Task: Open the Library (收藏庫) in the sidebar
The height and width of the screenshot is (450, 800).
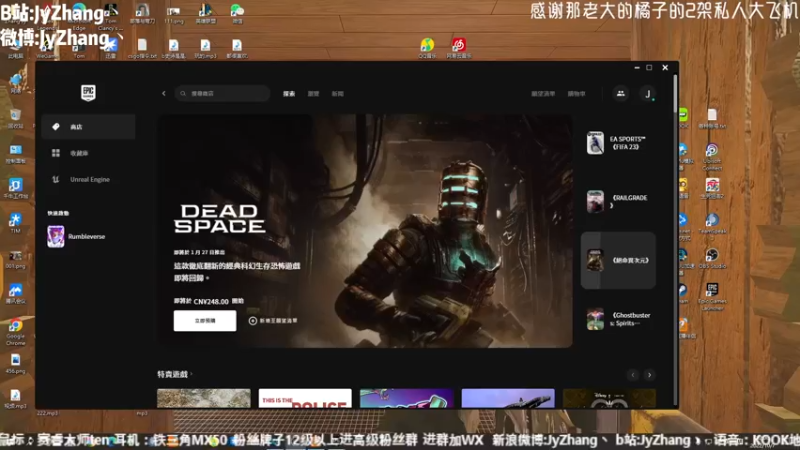Action: tap(88, 153)
